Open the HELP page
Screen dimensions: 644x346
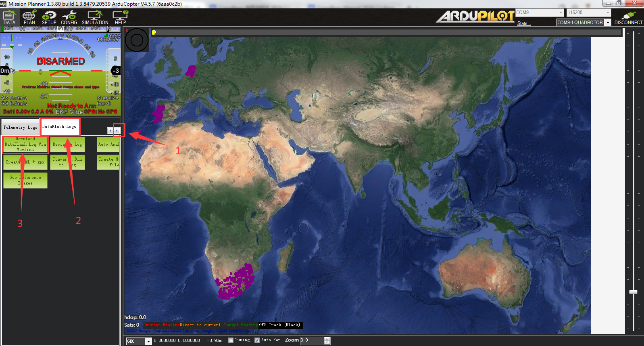(120, 17)
